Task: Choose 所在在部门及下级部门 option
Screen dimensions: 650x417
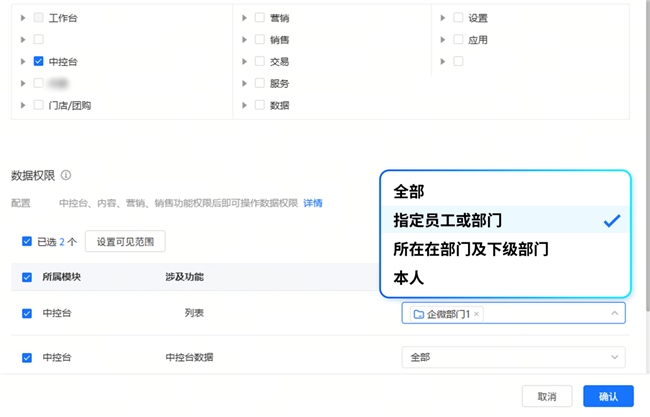Action: [x=505, y=249]
